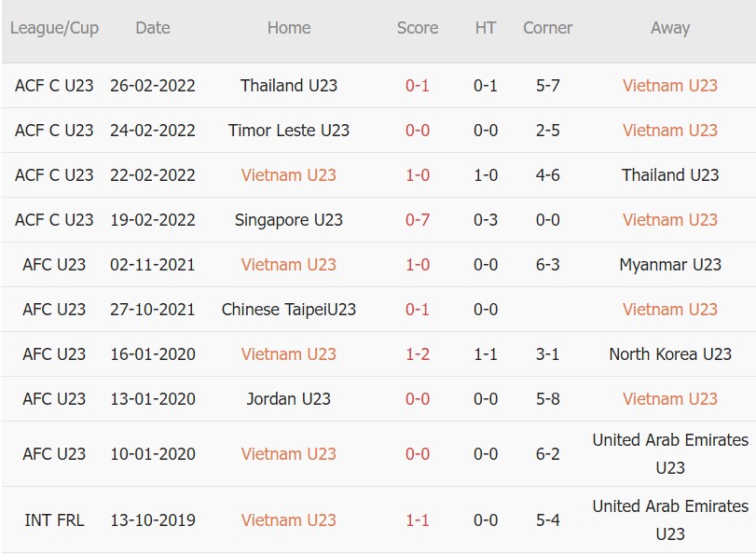Click the League/Cup column header
This screenshot has height=554, width=756.
point(54,28)
